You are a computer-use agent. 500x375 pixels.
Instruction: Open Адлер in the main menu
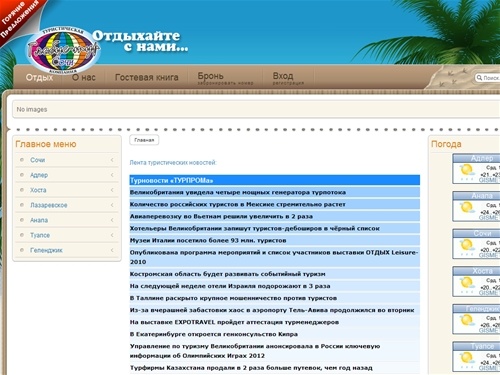click(39, 175)
